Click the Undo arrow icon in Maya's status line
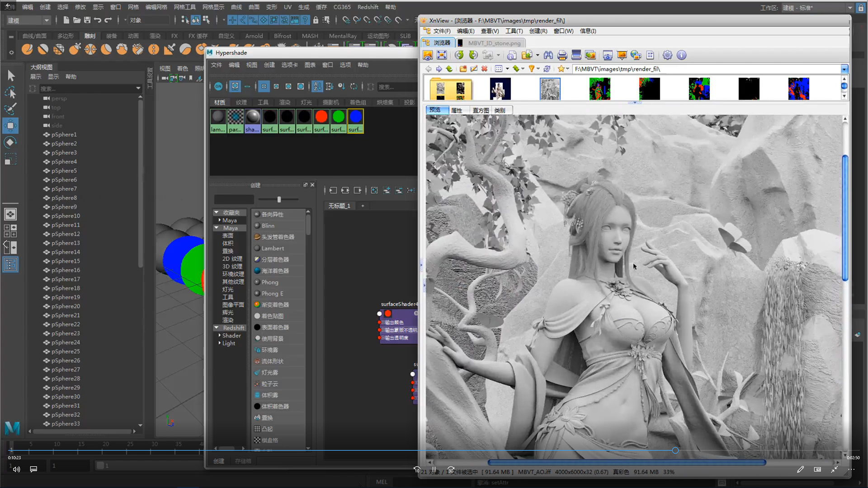The width and height of the screenshot is (868, 488). (97, 20)
